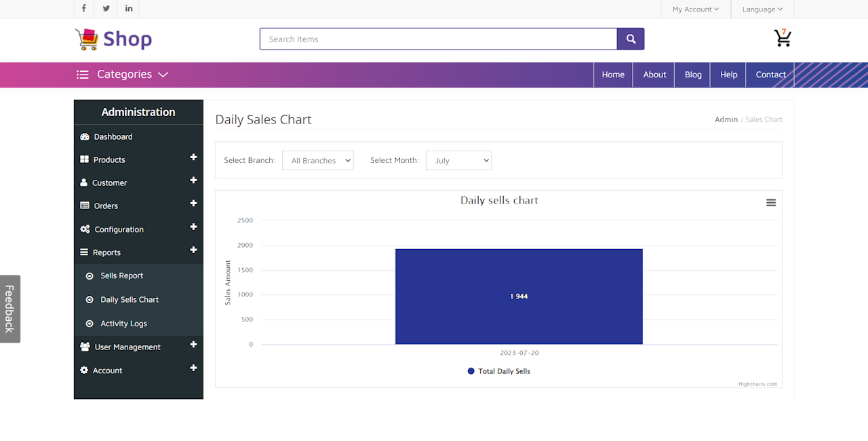
Task: Expand the Products section with plus sign
Action: click(x=194, y=158)
